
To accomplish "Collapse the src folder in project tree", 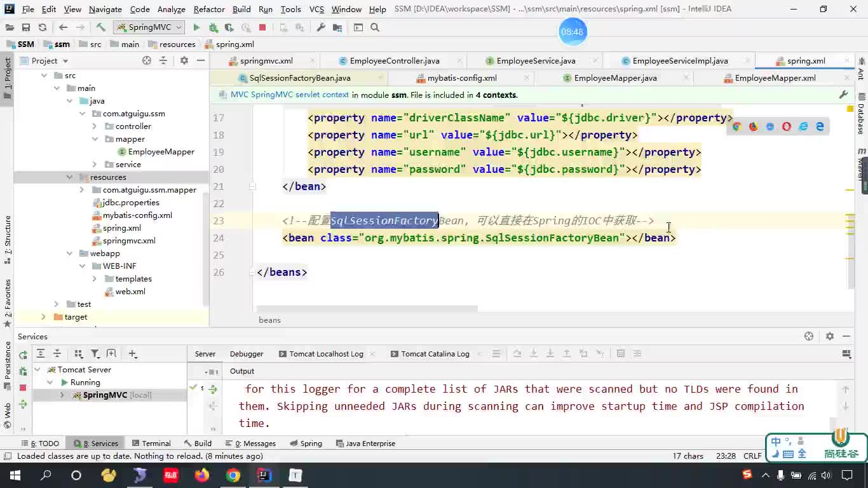I will 44,76.
